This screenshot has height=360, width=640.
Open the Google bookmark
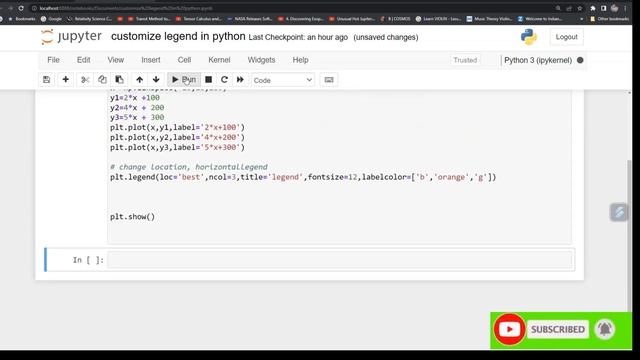[51, 19]
